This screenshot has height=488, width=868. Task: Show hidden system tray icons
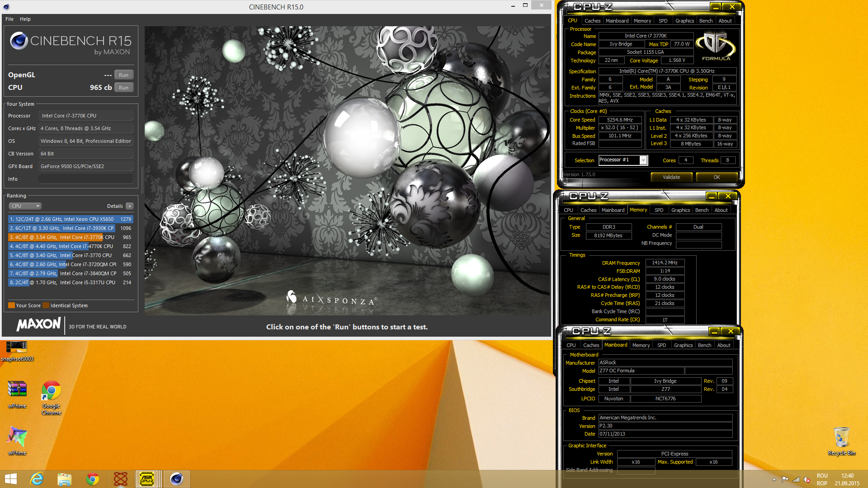(x=774, y=479)
